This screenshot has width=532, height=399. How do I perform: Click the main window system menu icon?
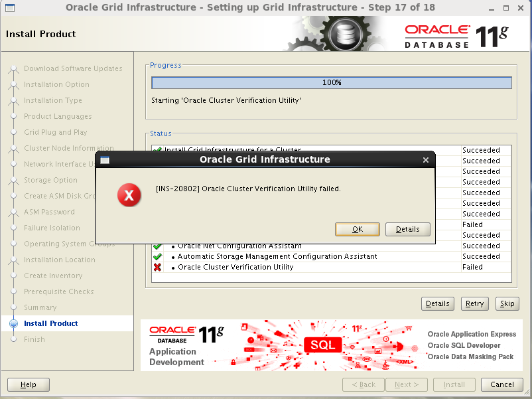point(10,7)
